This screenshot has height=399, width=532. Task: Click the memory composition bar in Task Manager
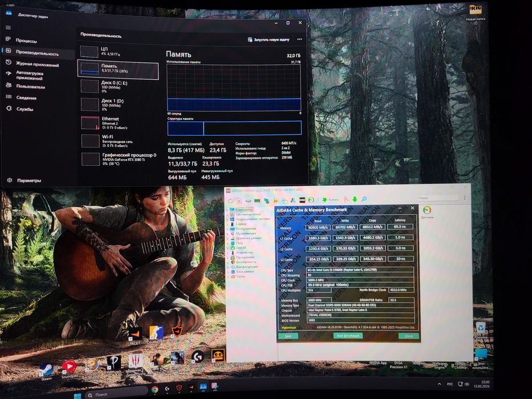click(234, 128)
